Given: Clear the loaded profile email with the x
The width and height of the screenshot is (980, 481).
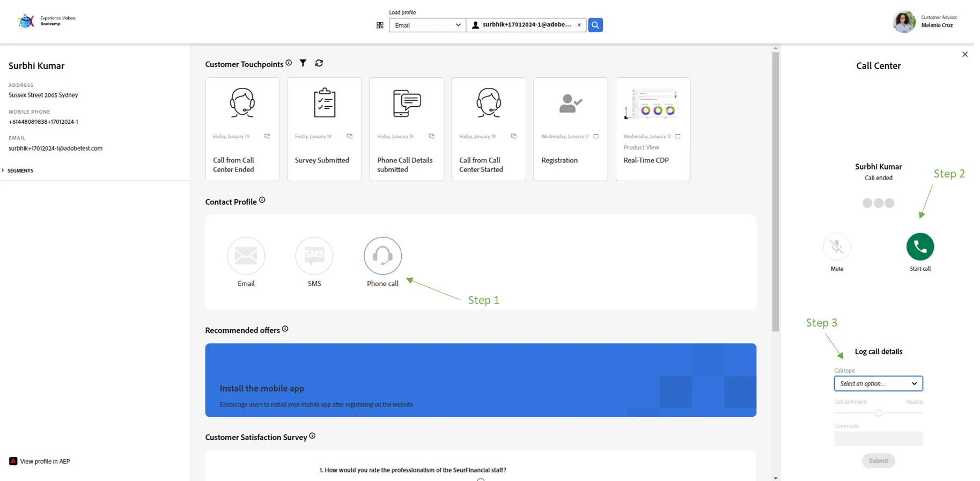Looking at the screenshot, I should point(579,25).
